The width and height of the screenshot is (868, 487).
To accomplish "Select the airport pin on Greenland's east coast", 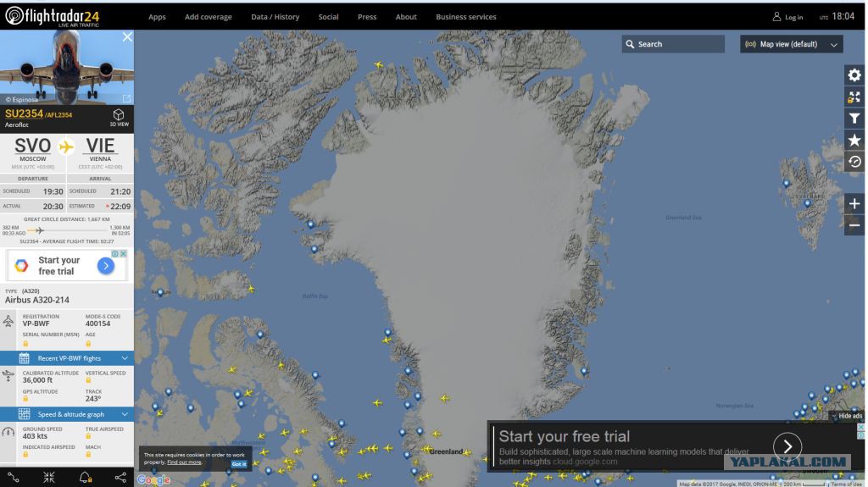I will [584, 371].
